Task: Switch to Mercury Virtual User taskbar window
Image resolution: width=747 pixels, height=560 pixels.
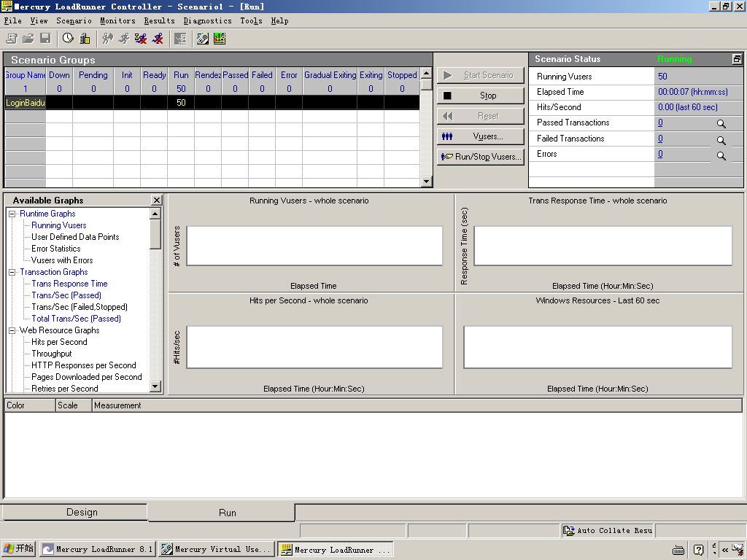Action: (217, 549)
